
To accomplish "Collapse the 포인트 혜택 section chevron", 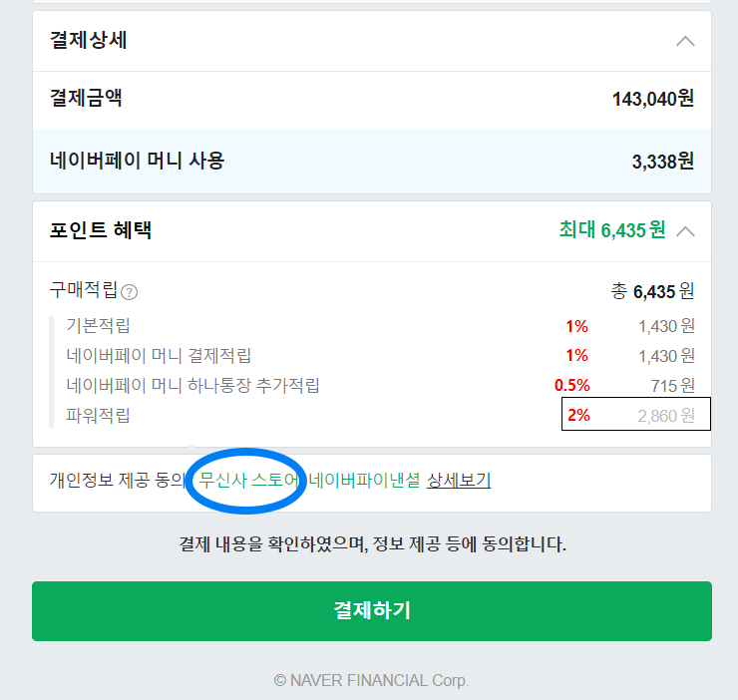I will click(684, 231).
